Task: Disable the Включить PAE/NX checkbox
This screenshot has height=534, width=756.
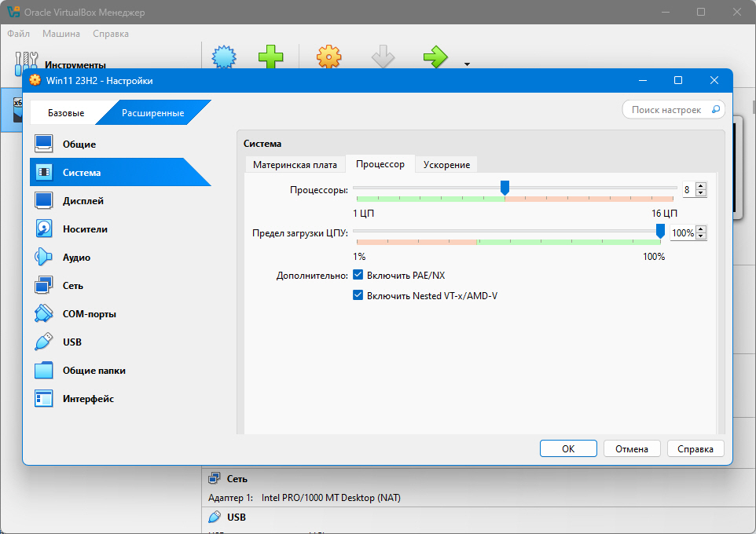Action: coord(358,275)
